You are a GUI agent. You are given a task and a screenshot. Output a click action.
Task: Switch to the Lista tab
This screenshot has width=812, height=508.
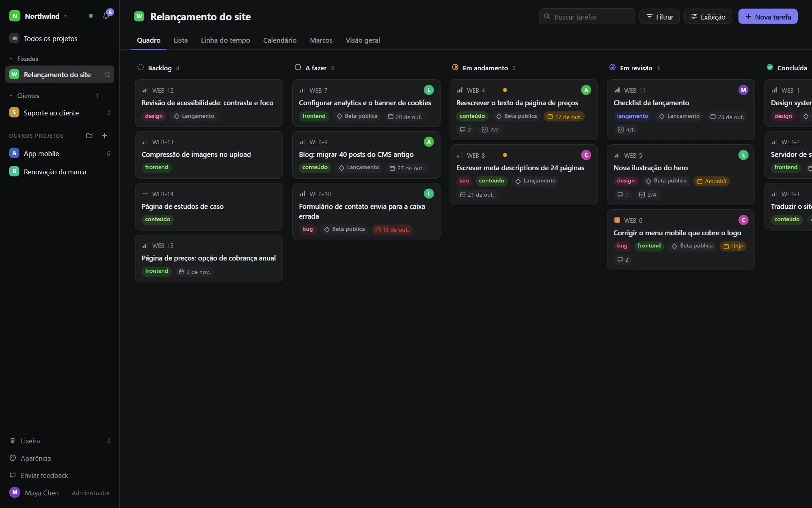(181, 40)
